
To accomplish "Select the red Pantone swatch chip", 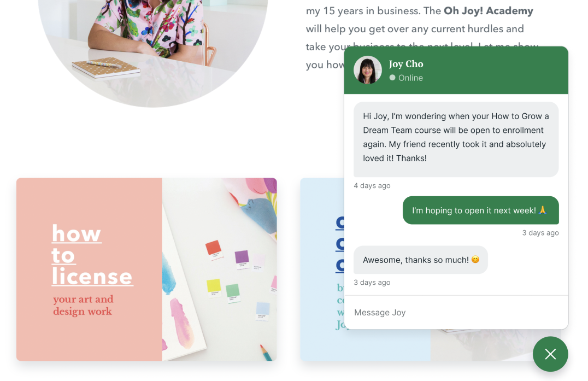I will 214,250.
